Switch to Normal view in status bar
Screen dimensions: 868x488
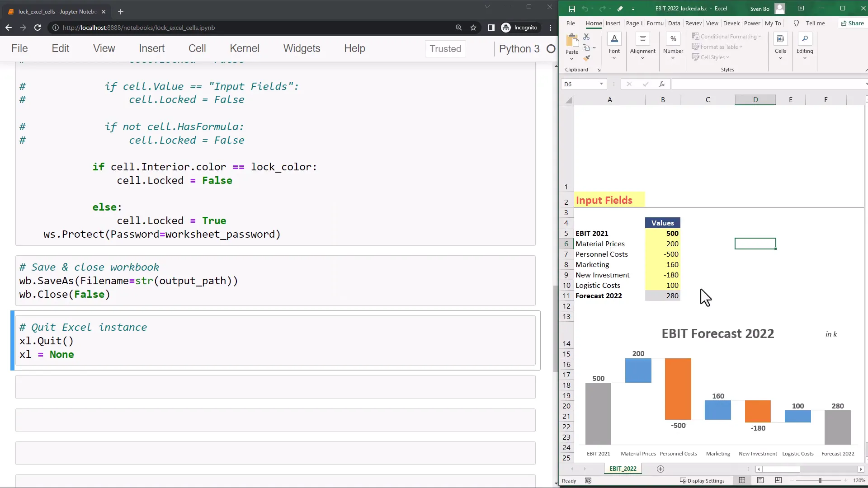(742, 480)
